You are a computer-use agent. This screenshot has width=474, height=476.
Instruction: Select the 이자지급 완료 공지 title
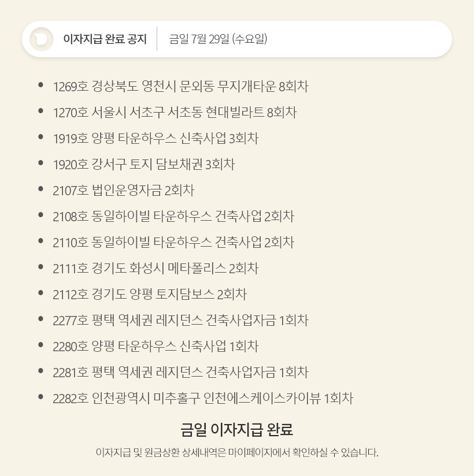(105, 39)
